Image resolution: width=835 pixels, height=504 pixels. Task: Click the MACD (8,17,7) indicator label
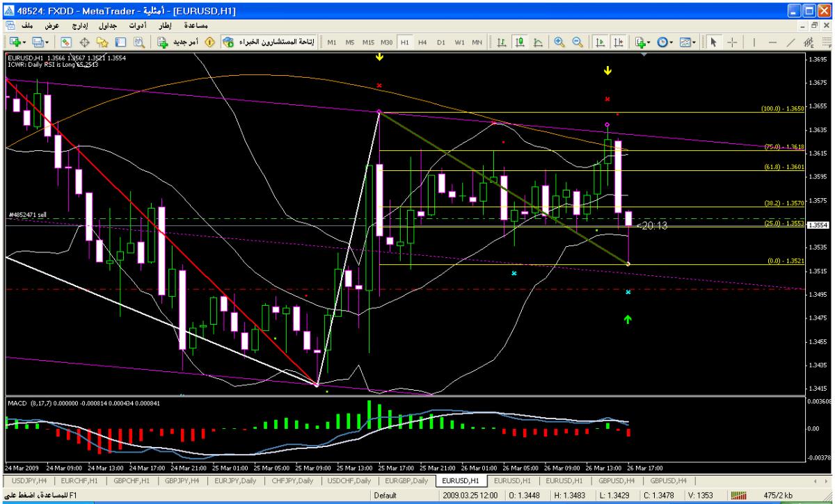[29, 403]
